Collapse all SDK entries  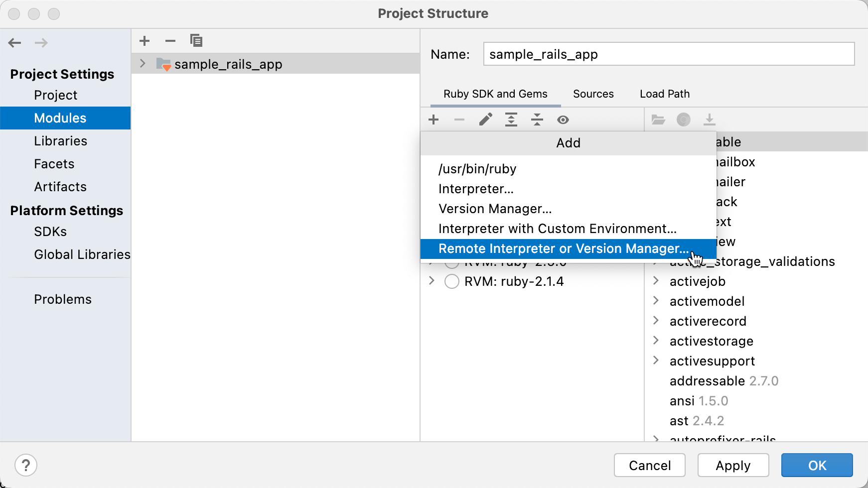coord(537,120)
